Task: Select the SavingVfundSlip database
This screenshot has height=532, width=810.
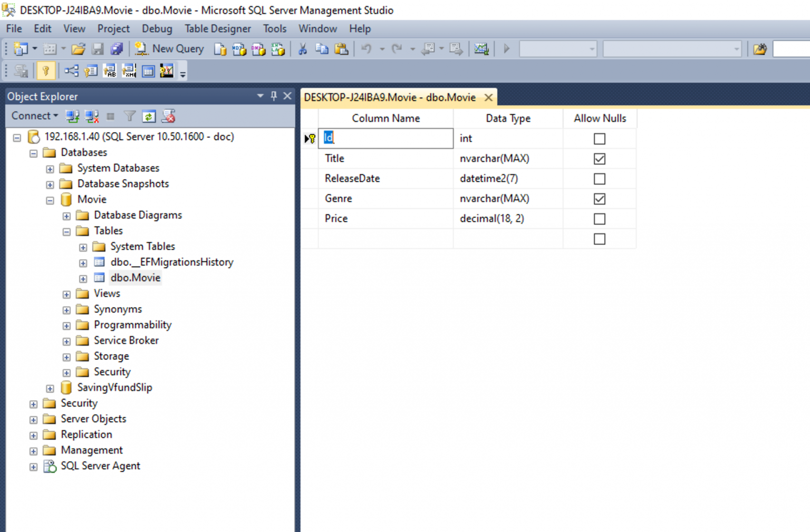Action: pos(114,388)
